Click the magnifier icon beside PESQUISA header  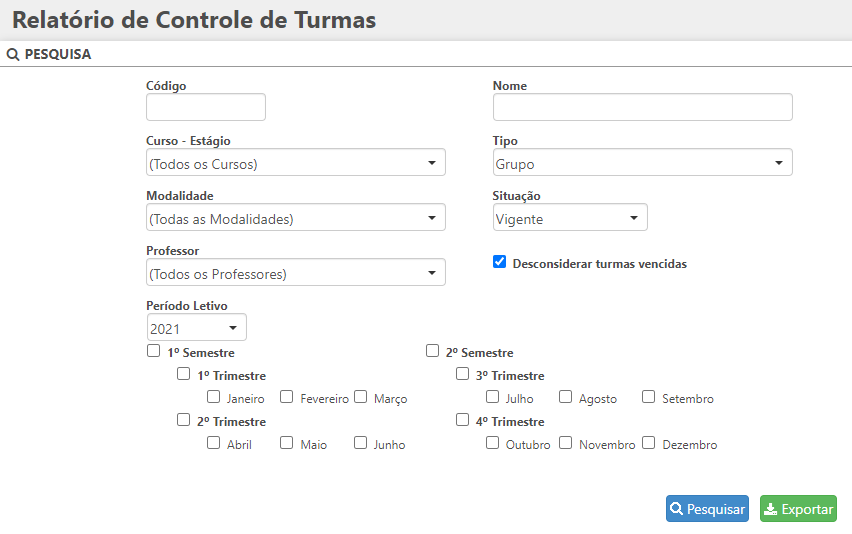pyautogui.click(x=13, y=55)
